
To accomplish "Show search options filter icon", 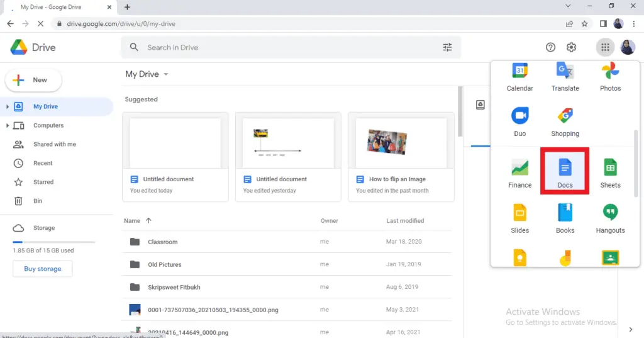I will 447,47.
